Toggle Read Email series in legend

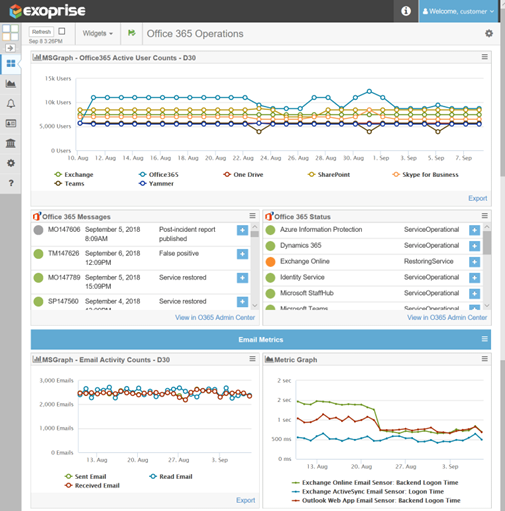171,477
